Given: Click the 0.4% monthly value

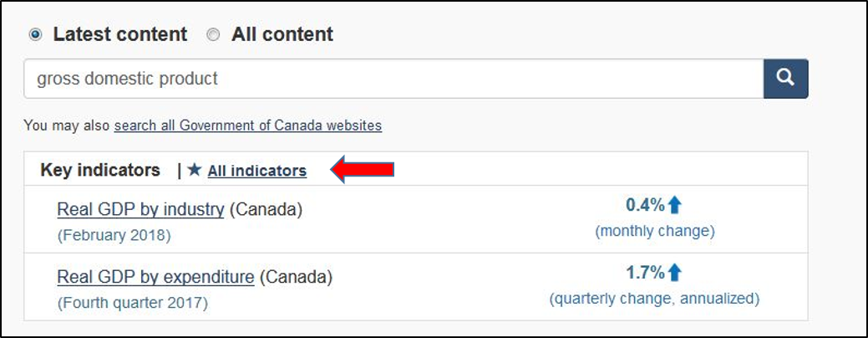Looking at the screenshot, I should (645, 205).
